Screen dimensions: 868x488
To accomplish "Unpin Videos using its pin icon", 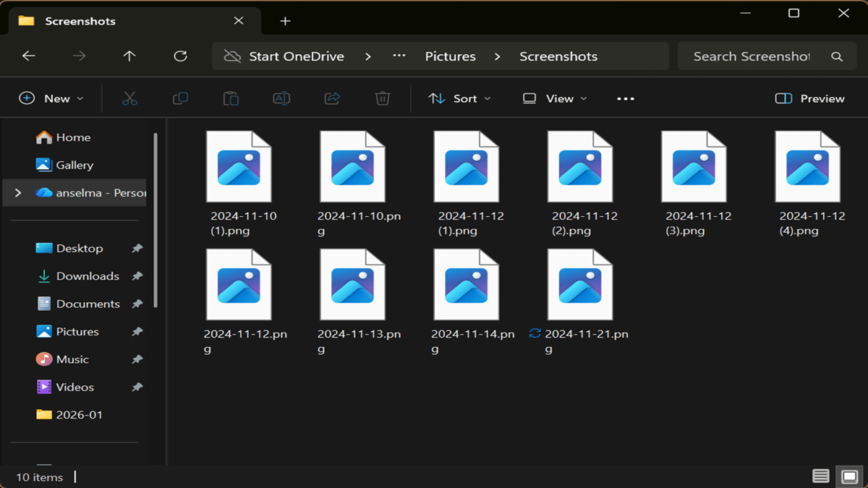I will 137,388.
